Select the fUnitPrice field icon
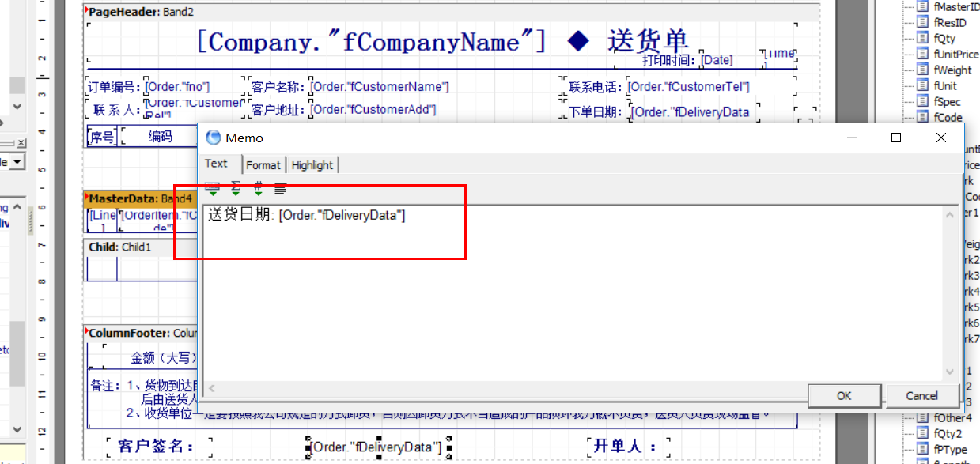 point(922,55)
